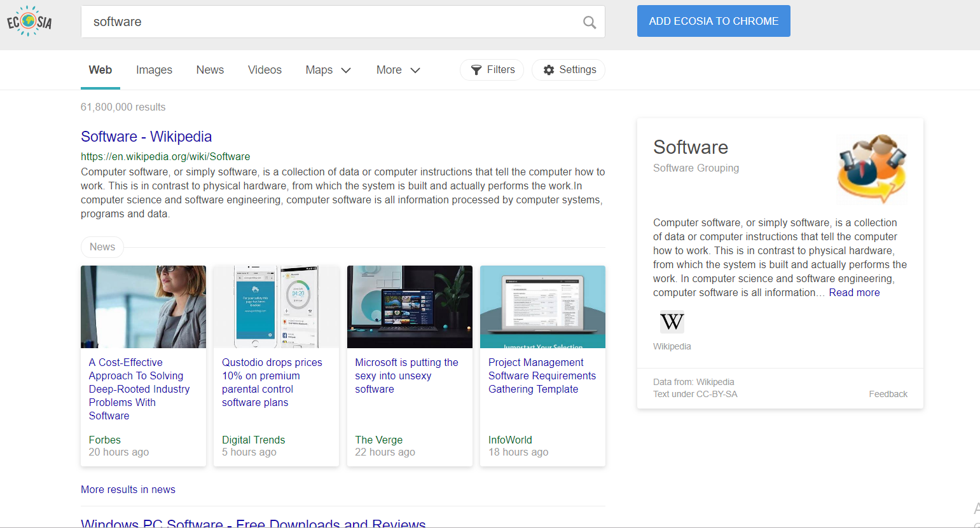
Task: Open the Forbes article thumbnail
Action: 143,307
